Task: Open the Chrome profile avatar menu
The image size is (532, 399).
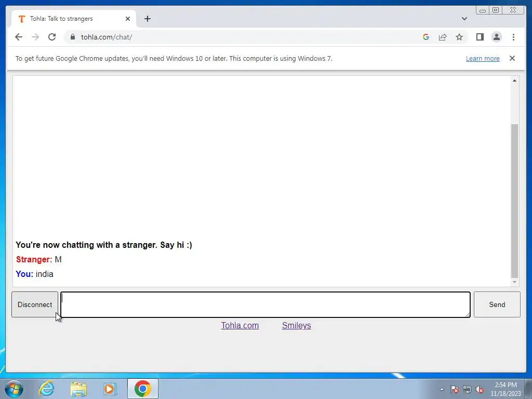Action: pyautogui.click(x=496, y=37)
